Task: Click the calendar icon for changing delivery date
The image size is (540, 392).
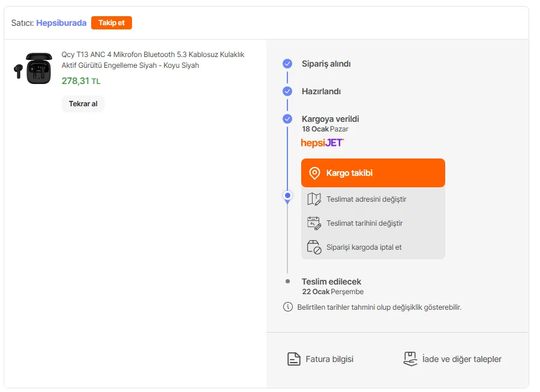Action: pyautogui.click(x=314, y=223)
